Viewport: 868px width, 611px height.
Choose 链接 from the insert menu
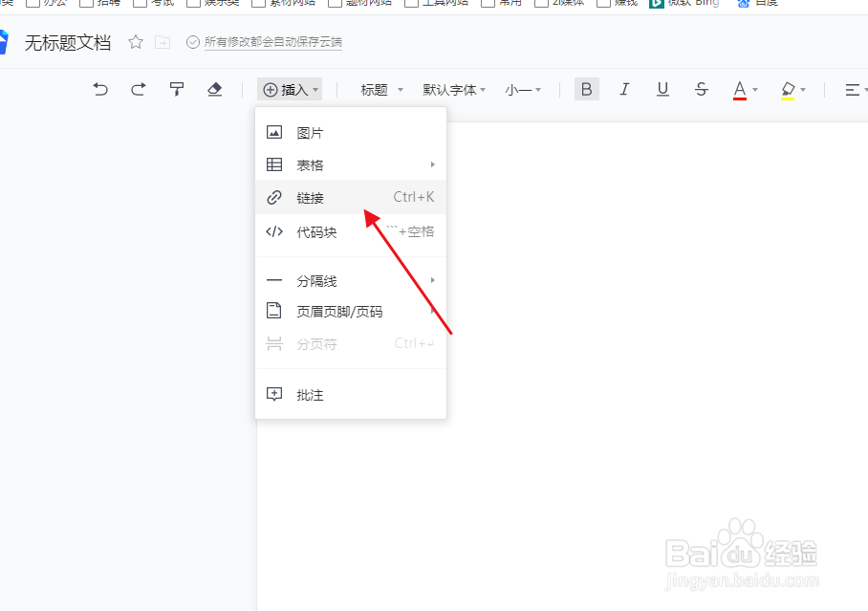(351, 197)
